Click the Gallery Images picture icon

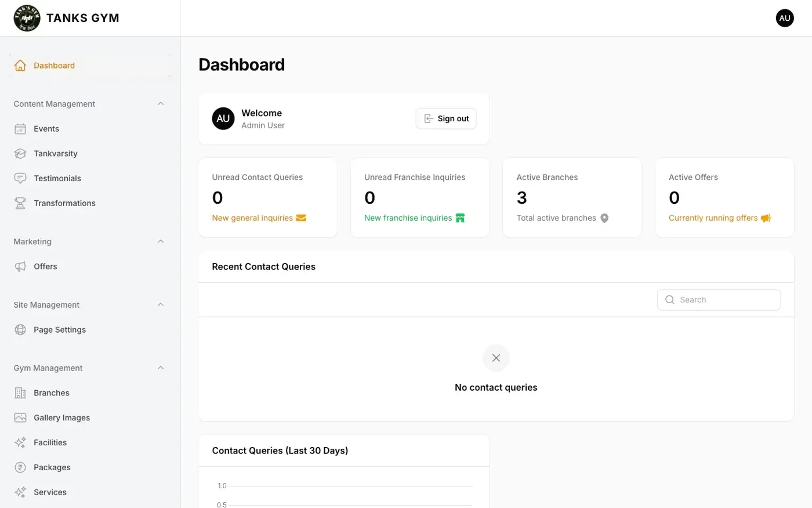coord(20,418)
